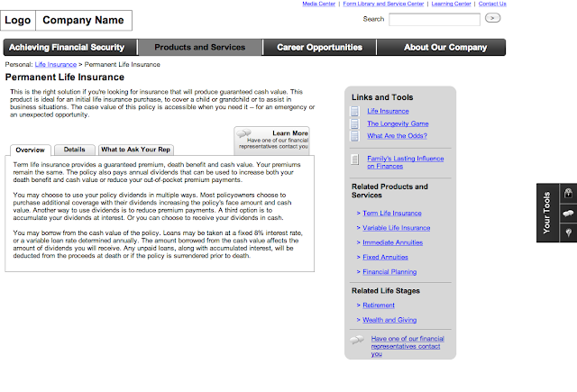Open Achieving Financial Security menu
Viewport: 577px width, 392px height.
click(70, 48)
